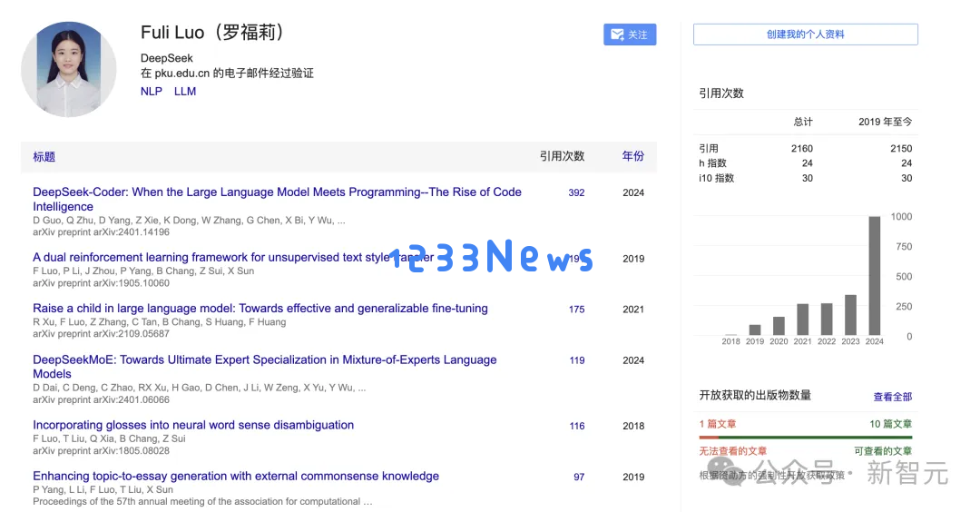
Task: Click author line 'F Luo, T Liu, Q Xia, B Chang, Z Sui'
Action: (109, 438)
